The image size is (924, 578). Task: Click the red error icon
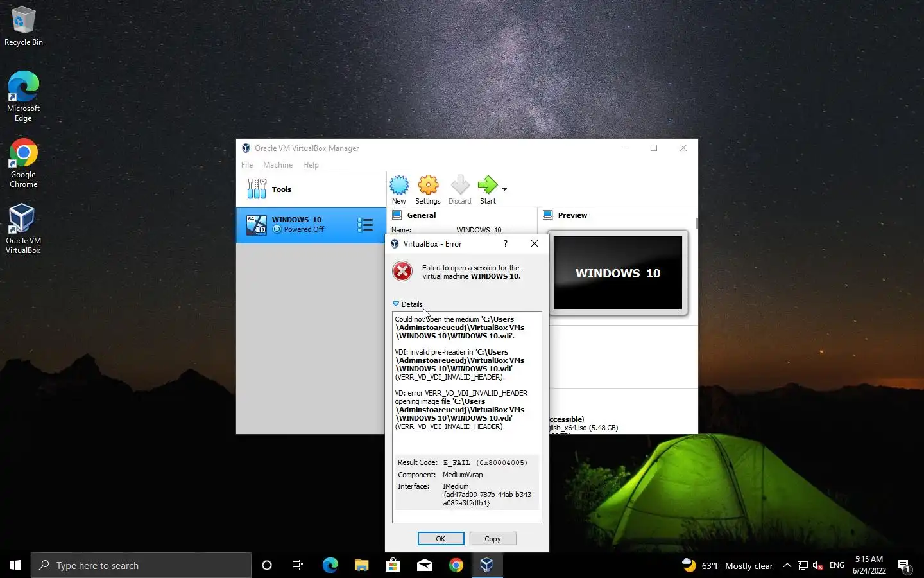[x=402, y=271]
